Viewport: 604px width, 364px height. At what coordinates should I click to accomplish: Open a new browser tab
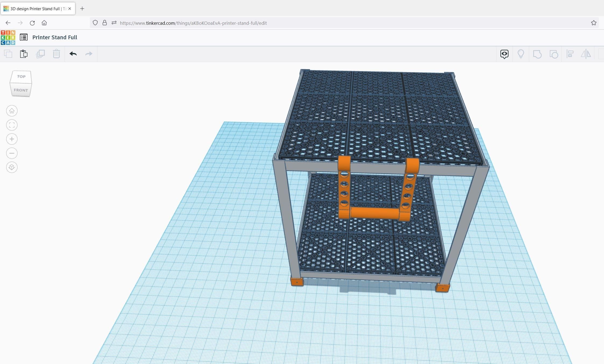[x=82, y=9]
